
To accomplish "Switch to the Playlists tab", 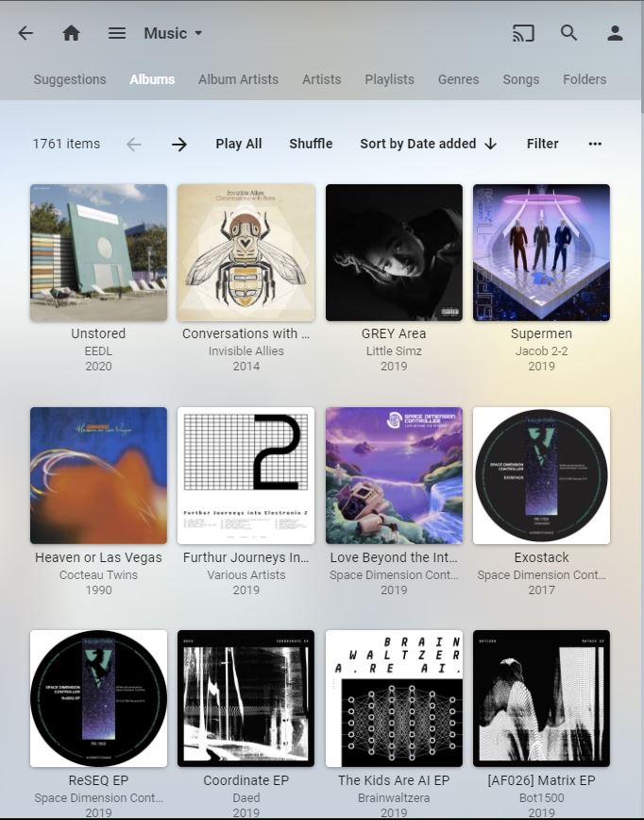I will click(x=389, y=79).
